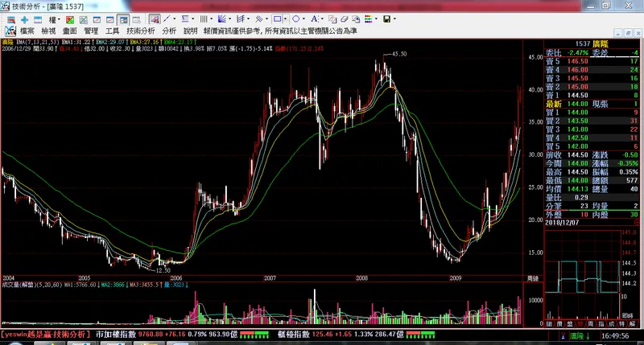The height and width of the screenshot is (345, 644).
Task: Expand the rectangle tool dropdown arrow
Action: coord(287,18)
